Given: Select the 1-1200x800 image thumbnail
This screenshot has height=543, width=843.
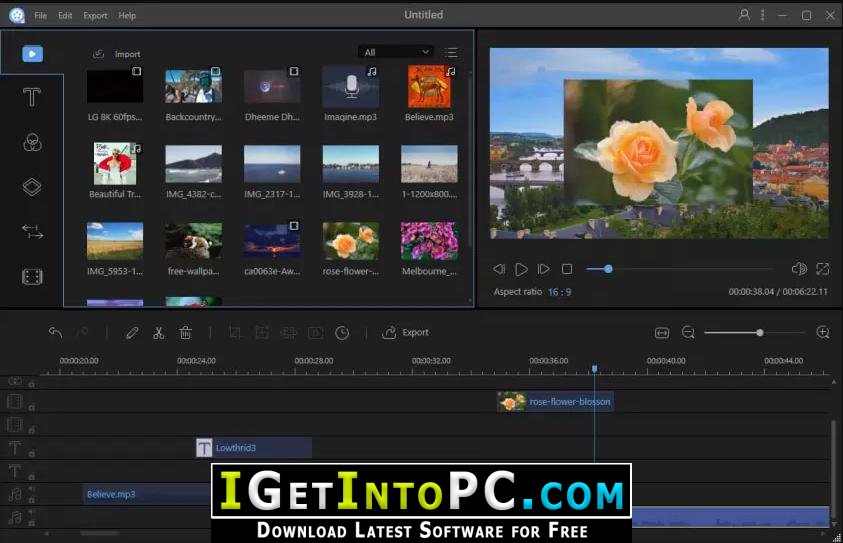Looking at the screenshot, I should tap(429, 164).
